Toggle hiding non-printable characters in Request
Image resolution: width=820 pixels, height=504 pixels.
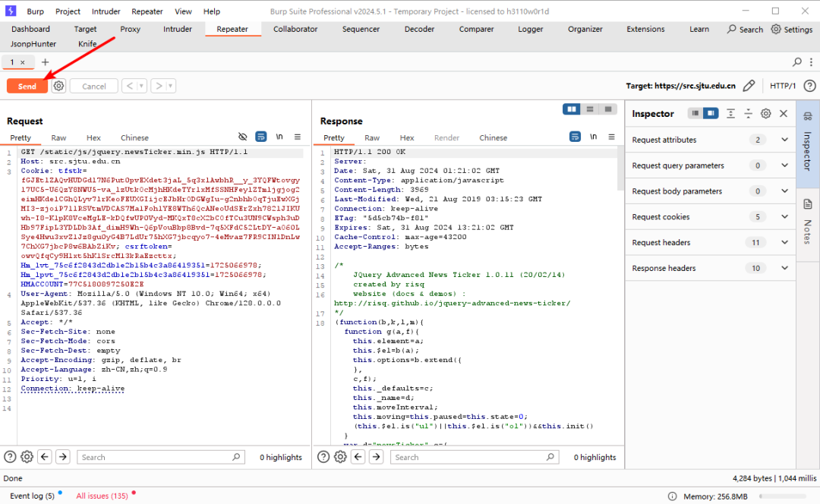pos(243,137)
